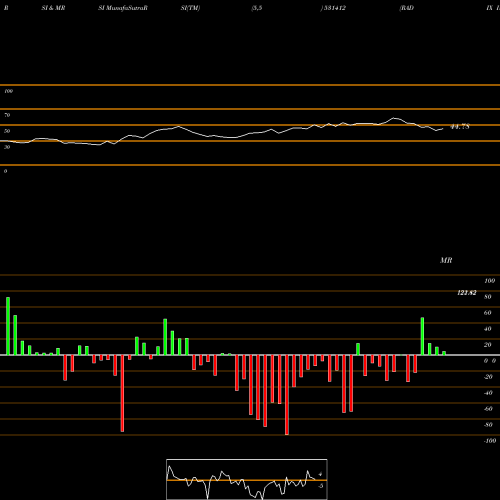Screen dimensions: 500x500
Task: Click the MR axis label -20
Action: pyautogui.click(x=488, y=377)
